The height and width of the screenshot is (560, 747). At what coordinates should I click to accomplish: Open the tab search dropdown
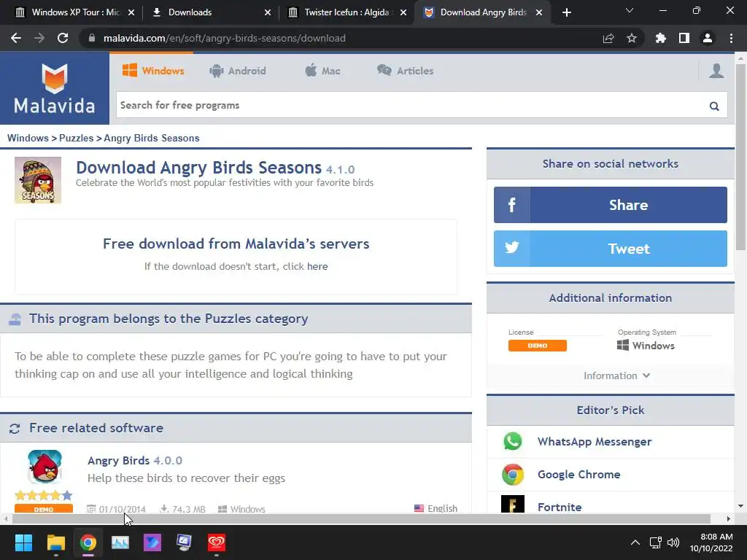[x=630, y=10]
